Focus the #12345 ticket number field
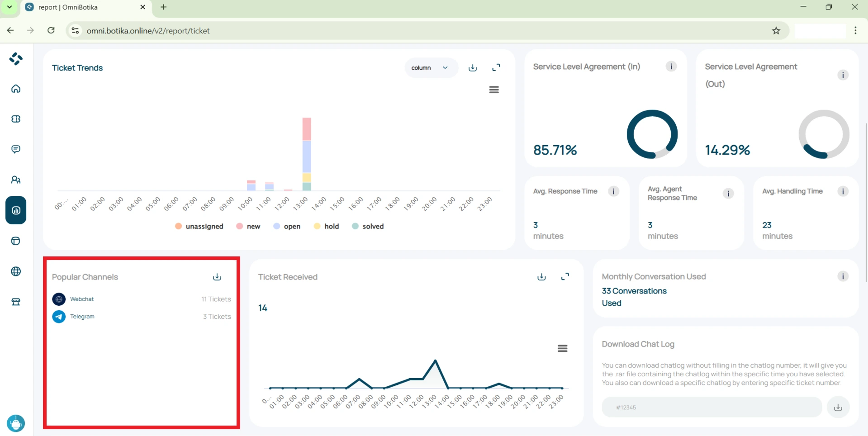Viewport: 868px width, 436px height. 712,408
